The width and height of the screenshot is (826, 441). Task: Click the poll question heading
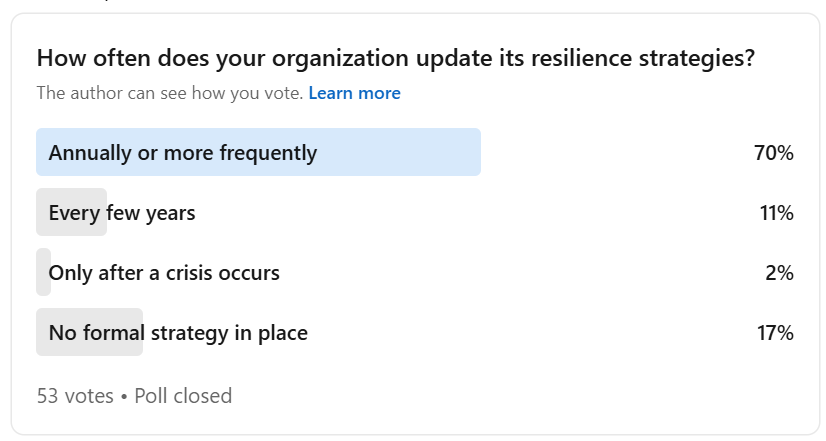click(x=395, y=58)
